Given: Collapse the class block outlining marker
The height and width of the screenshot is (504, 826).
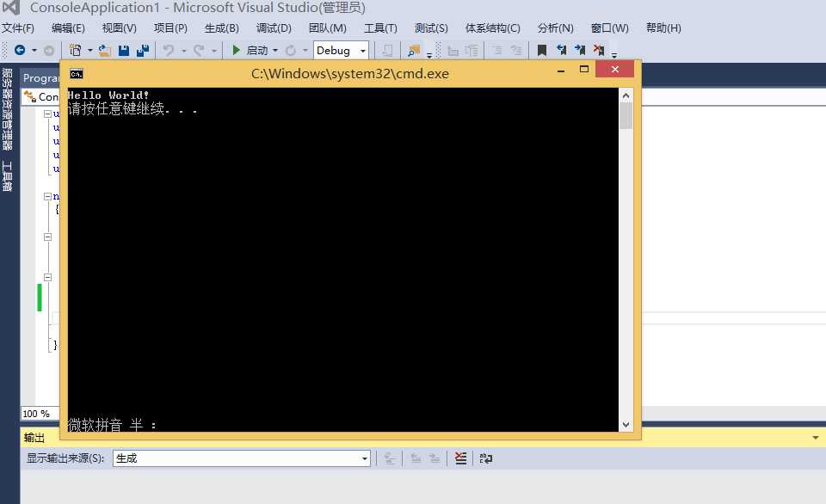Looking at the screenshot, I should 47,237.
